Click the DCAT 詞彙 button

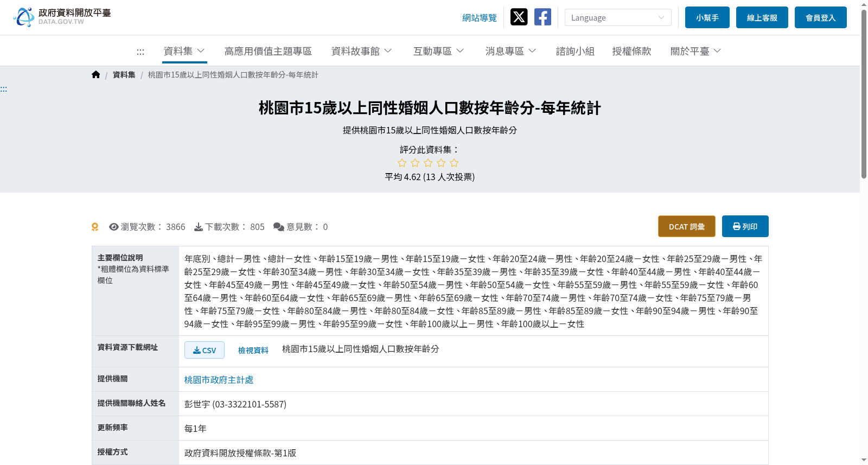(x=687, y=226)
